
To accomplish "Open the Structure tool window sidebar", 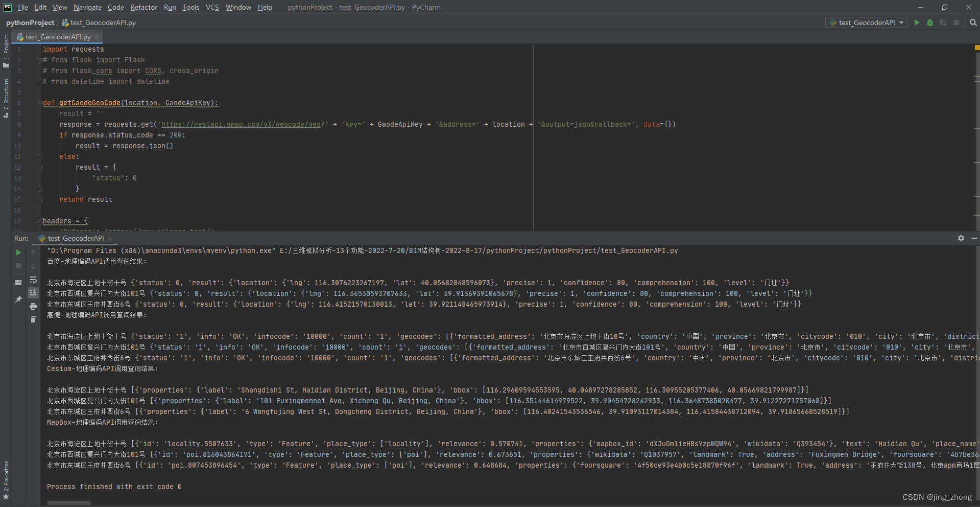I will click(x=6, y=98).
